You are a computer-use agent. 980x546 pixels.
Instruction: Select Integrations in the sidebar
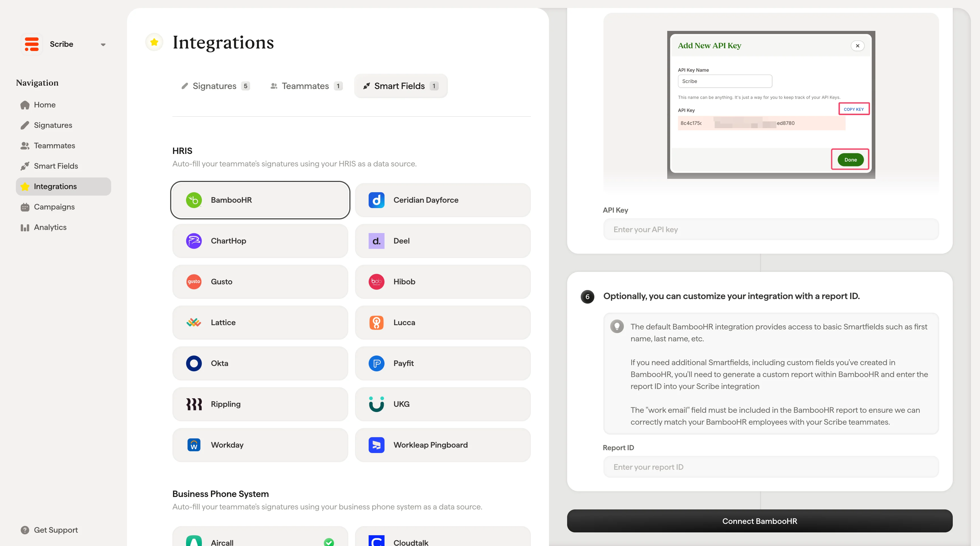pyautogui.click(x=63, y=187)
